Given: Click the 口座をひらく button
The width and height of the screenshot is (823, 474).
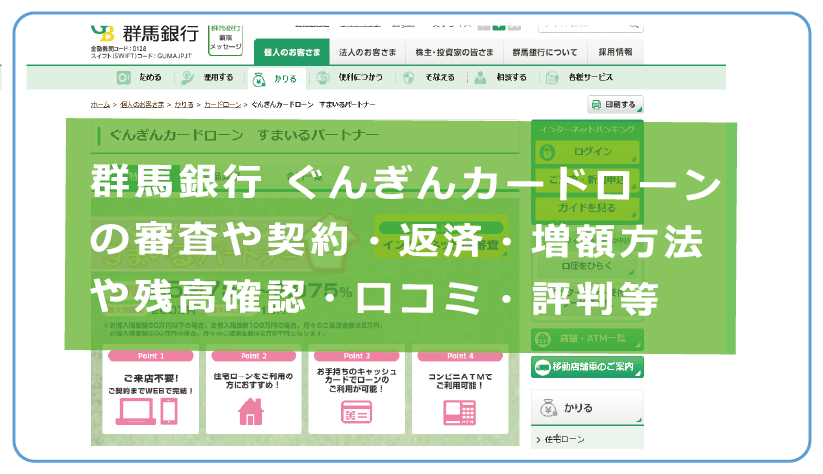Looking at the screenshot, I should click(x=587, y=266).
